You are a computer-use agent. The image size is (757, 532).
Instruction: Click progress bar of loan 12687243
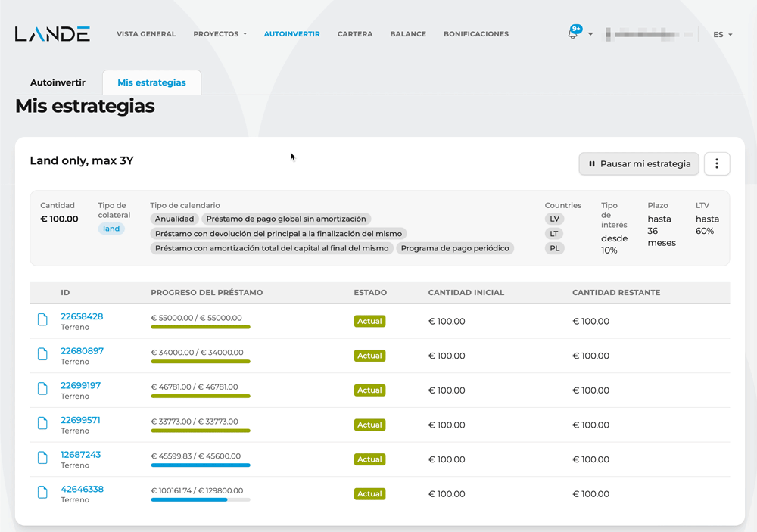coord(201,465)
